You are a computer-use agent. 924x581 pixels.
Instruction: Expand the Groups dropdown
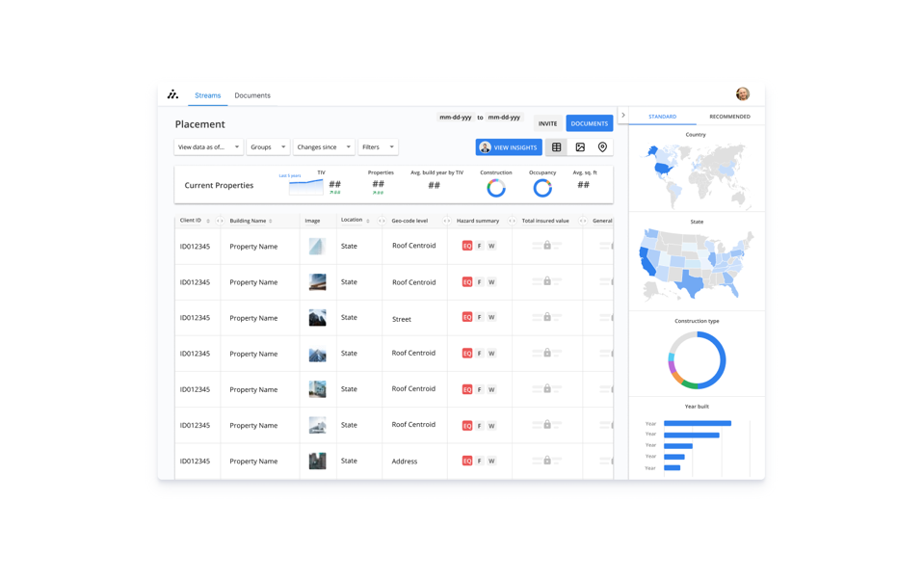point(268,147)
